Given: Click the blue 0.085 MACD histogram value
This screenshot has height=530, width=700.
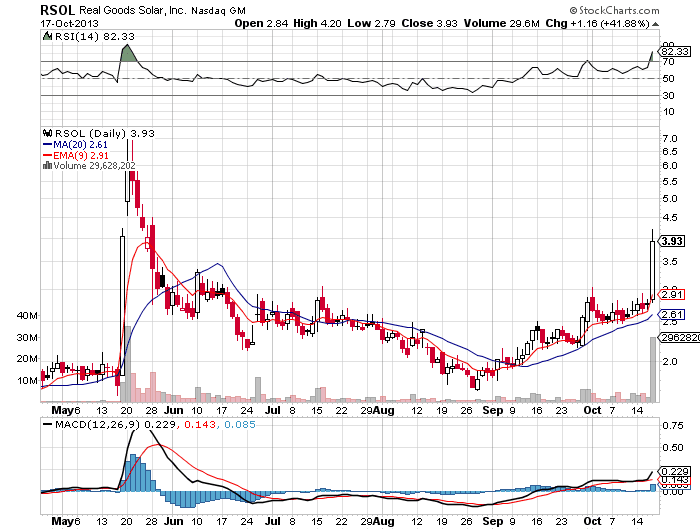Looking at the screenshot, I should point(240,425).
